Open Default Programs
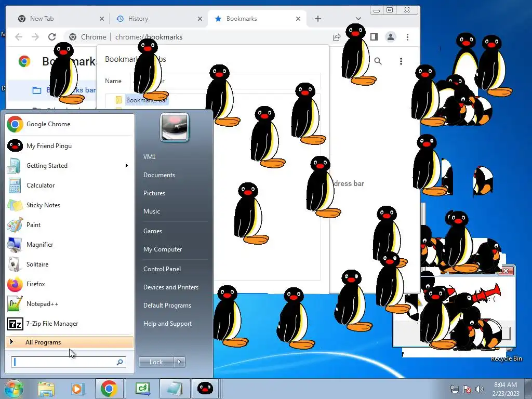Image resolution: width=532 pixels, height=399 pixels. (167, 305)
